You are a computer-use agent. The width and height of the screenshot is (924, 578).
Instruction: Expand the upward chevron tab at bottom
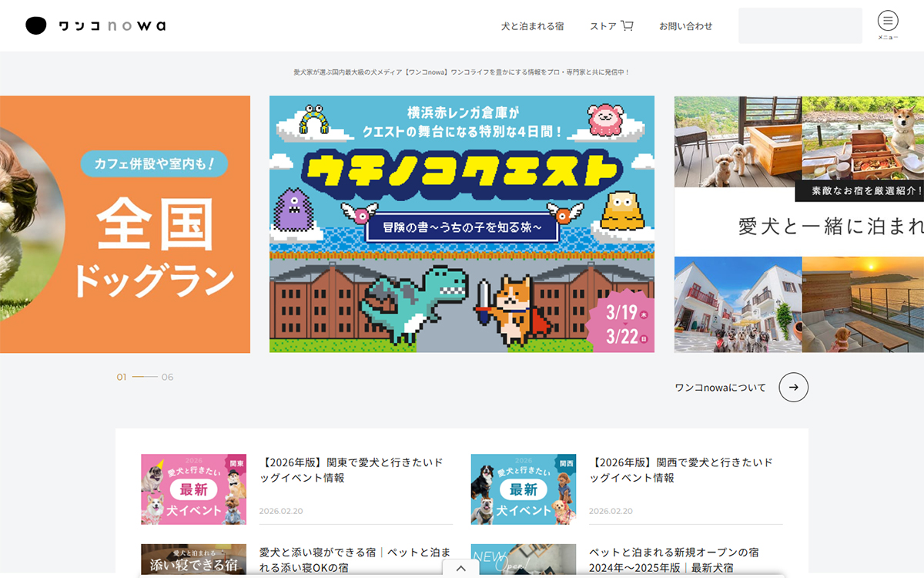[x=461, y=569]
